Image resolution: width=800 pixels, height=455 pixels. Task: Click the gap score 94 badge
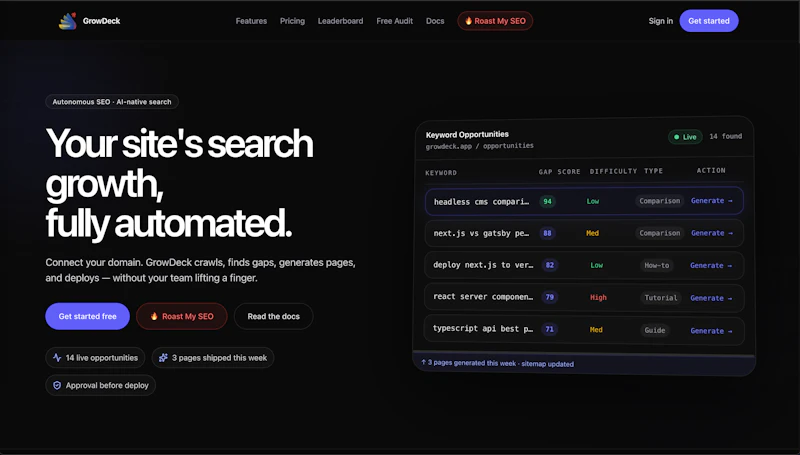point(547,201)
